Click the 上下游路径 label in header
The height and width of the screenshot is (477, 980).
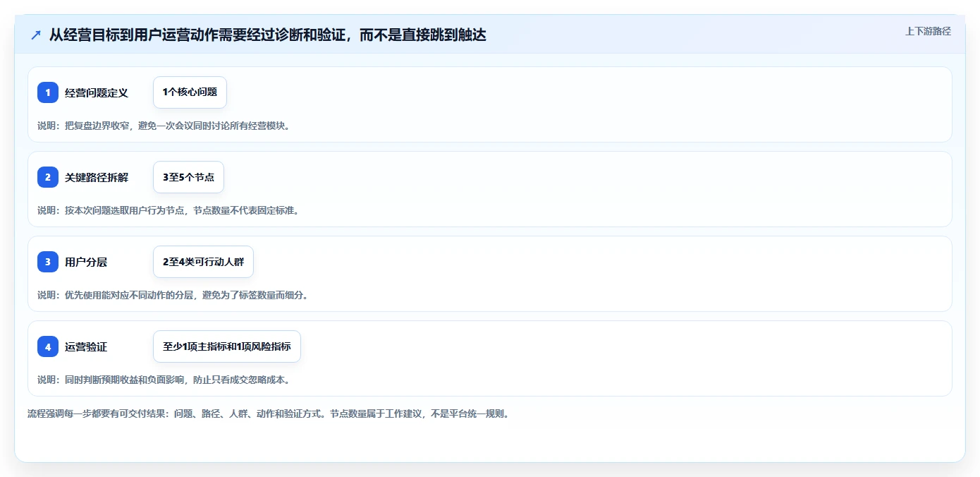pos(928,31)
